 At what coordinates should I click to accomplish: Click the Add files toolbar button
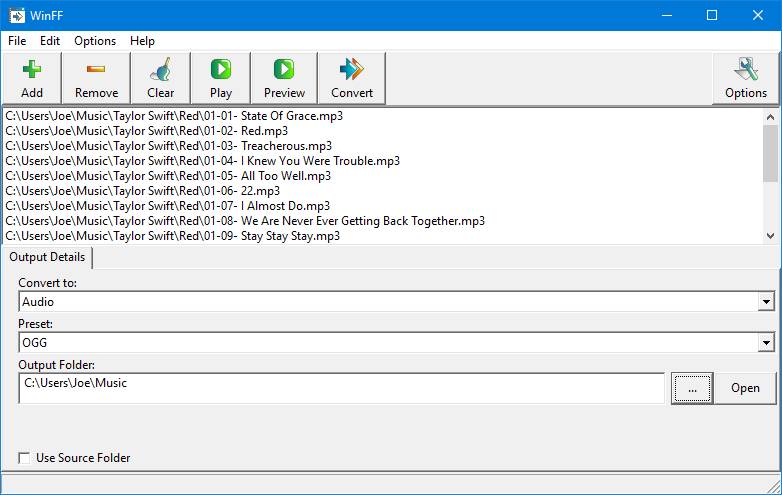coord(32,78)
